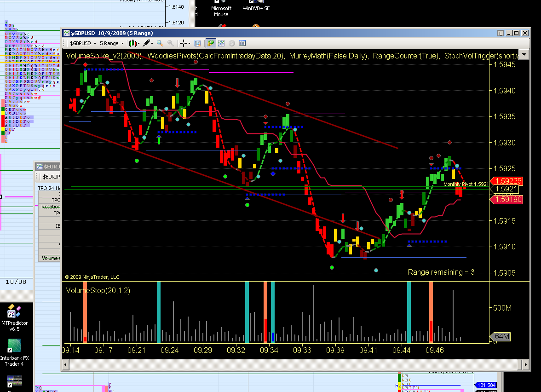Screen dimensions: 541x392
Task: Expand the drawing tools dropdown arrow
Action: click(x=152, y=43)
